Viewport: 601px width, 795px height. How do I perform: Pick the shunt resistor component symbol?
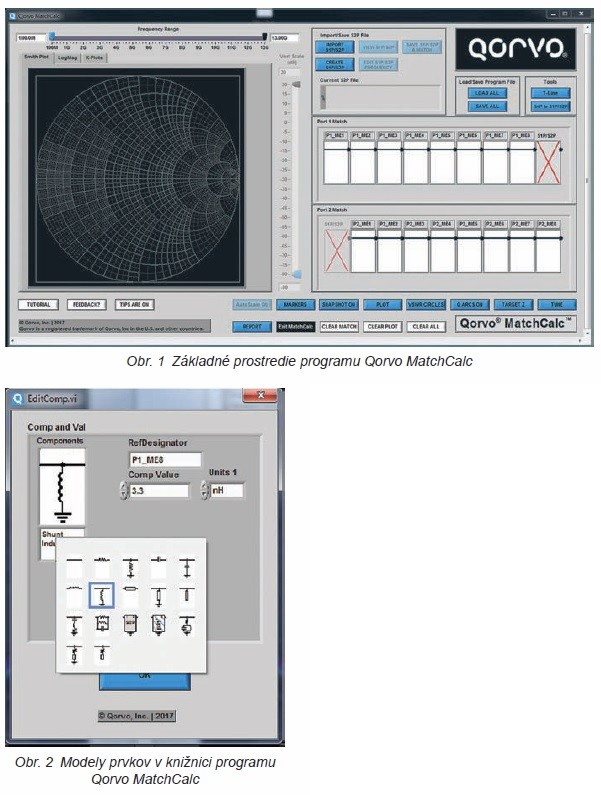pyautogui.click(x=130, y=567)
